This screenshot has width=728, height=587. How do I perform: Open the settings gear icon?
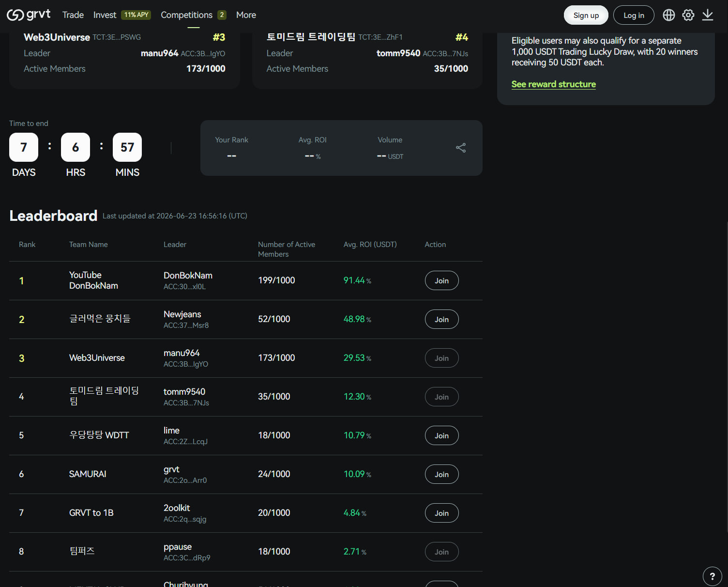coord(688,15)
